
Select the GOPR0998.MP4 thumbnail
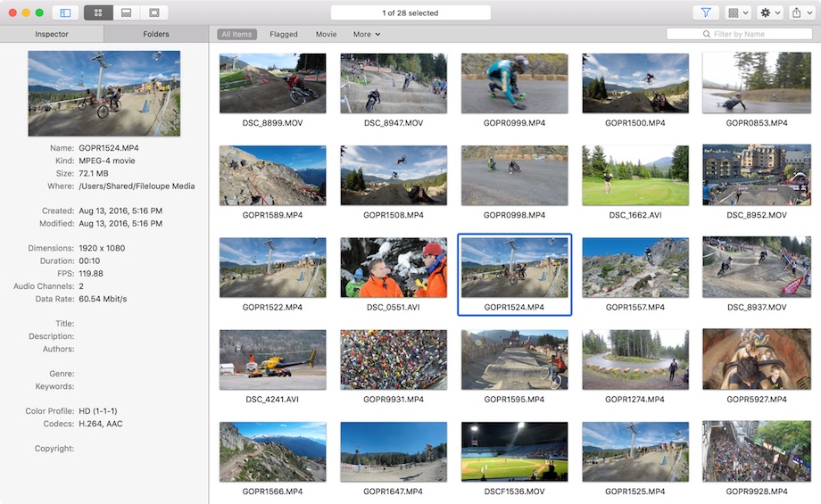pyautogui.click(x=514, y=176)
